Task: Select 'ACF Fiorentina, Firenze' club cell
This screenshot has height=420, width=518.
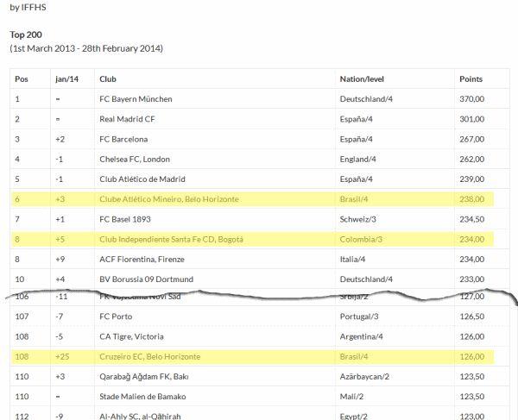Action: click(142, 260)
